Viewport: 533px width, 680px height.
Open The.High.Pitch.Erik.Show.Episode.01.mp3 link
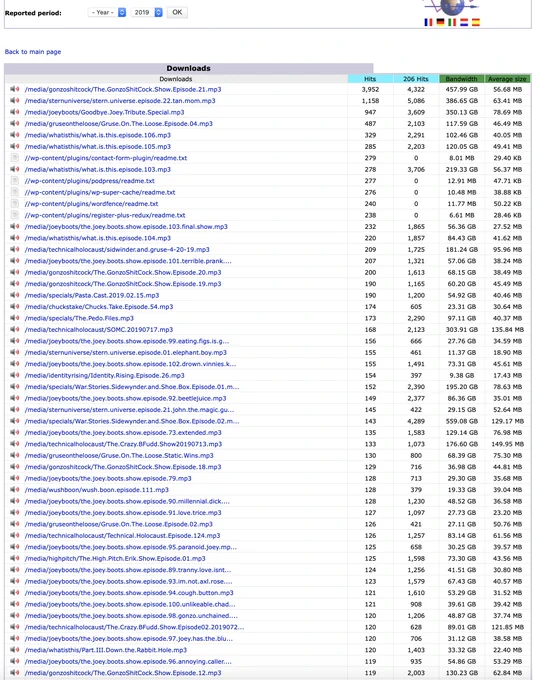pyautogui.click(x=115, y=559)
